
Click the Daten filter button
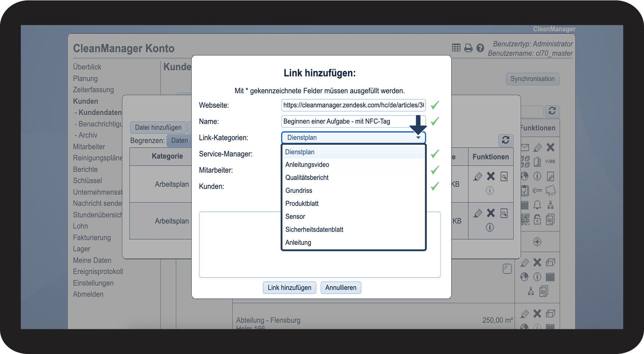[x=179, y=140]
